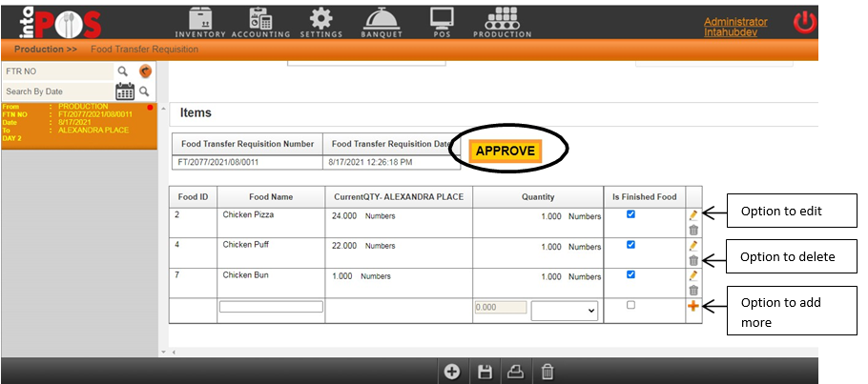
Task: Open the Inventory module menu
Action: [x=200, y=22]
